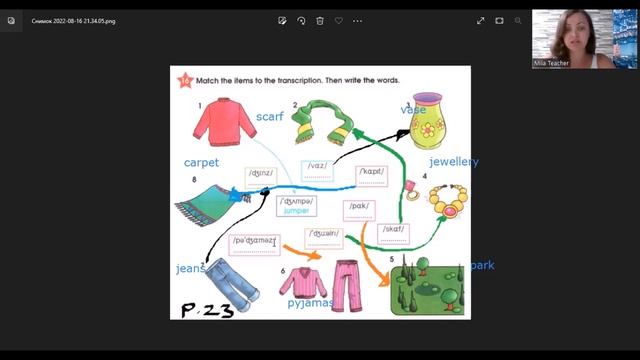Open the See more three-dots menu
This screenshot has height=360, width=640.
pos(358,21)
